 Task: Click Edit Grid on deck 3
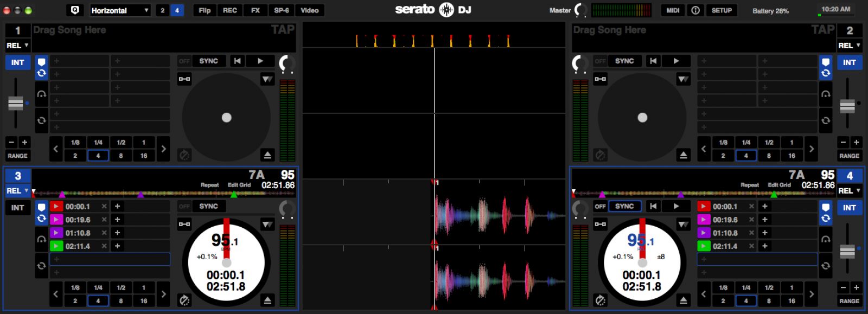(x=239, y=185)
